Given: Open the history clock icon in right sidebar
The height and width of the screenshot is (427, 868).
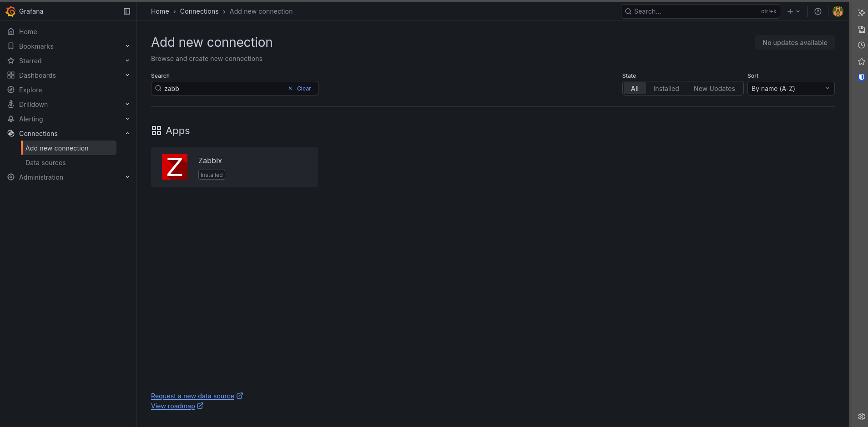Looking at the screenshot, I should click(861, 45).
